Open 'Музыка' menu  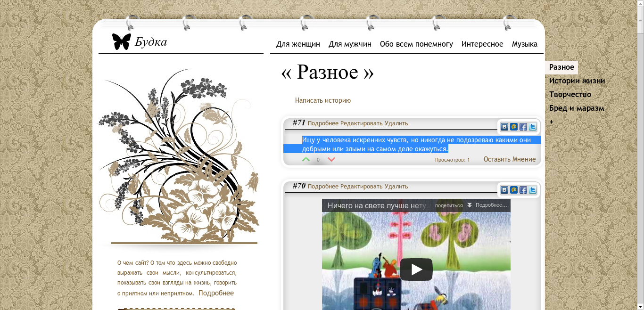(x=525, y=44)
